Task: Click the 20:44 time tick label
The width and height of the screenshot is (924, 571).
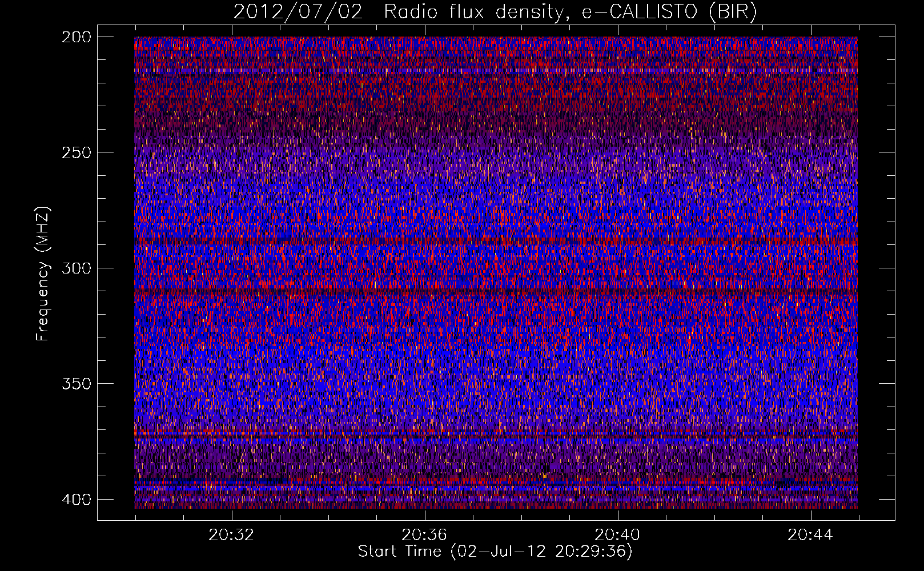Action: [x=810, y=535]
